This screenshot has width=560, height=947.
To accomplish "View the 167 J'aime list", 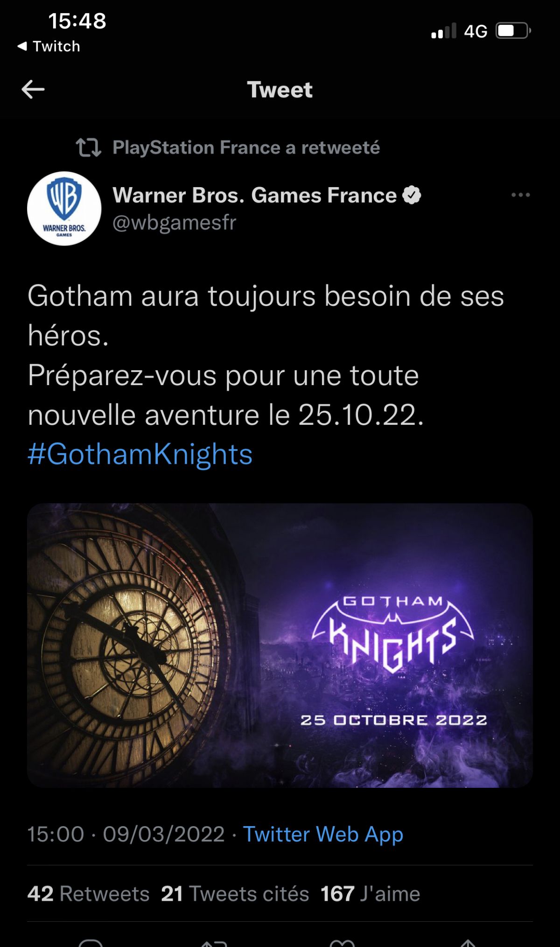I will coord(371,894).
